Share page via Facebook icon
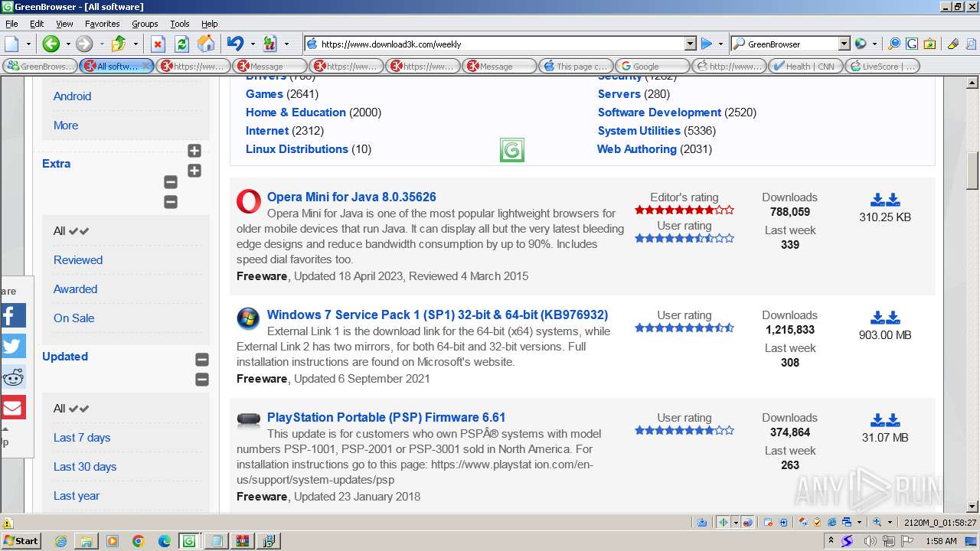Image resolution: width=980 pixels, height=551 pixels. (13, 315)
